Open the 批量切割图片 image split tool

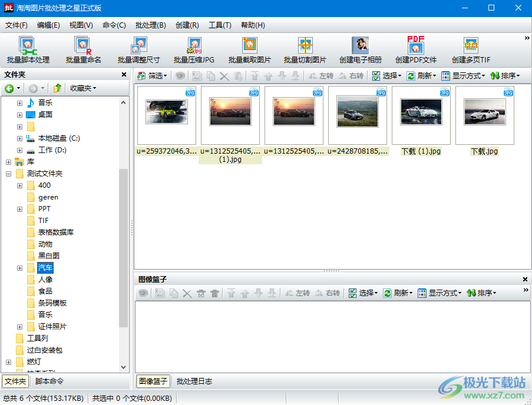(305, 51)
